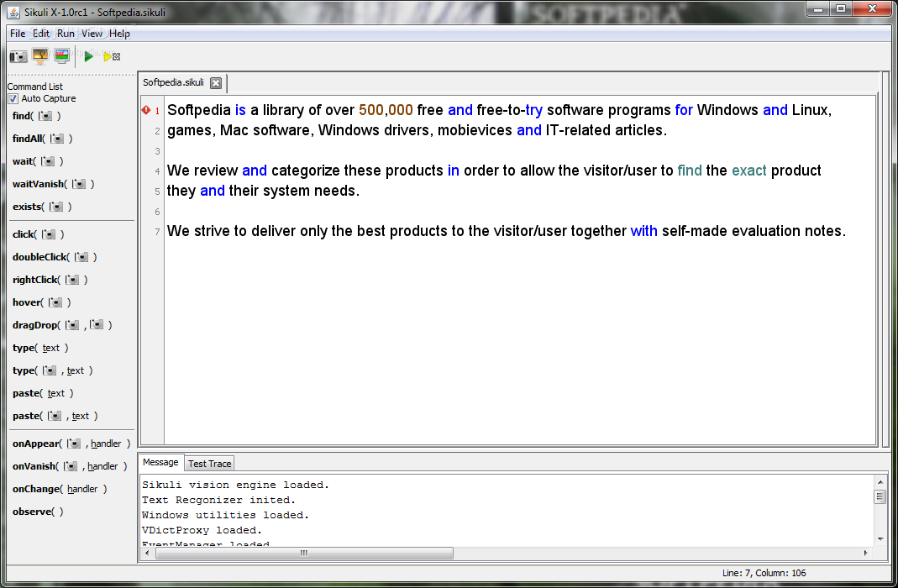Viewport: 898px width, 588px height.
Task: Click the horizontal scrollbar thumb in message panel
Action: 304,553
